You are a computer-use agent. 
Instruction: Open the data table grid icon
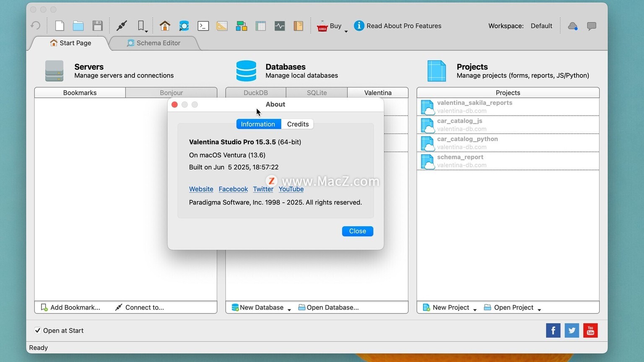260,26
